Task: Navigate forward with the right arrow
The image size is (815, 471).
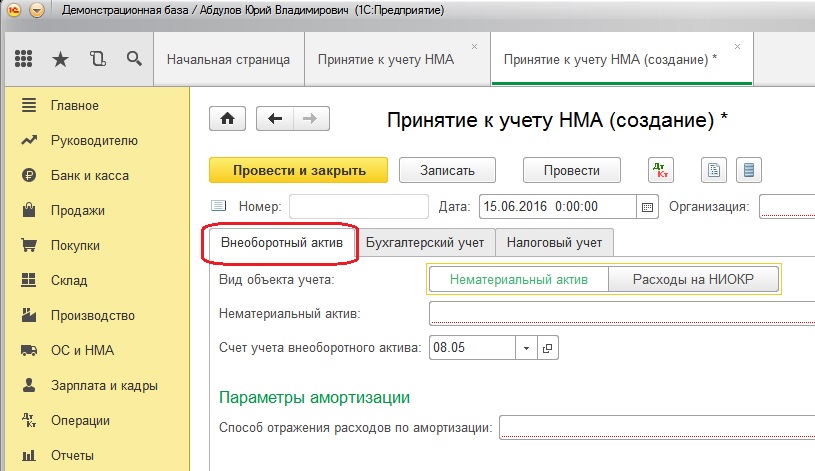Action: click(x=311, y=119)
